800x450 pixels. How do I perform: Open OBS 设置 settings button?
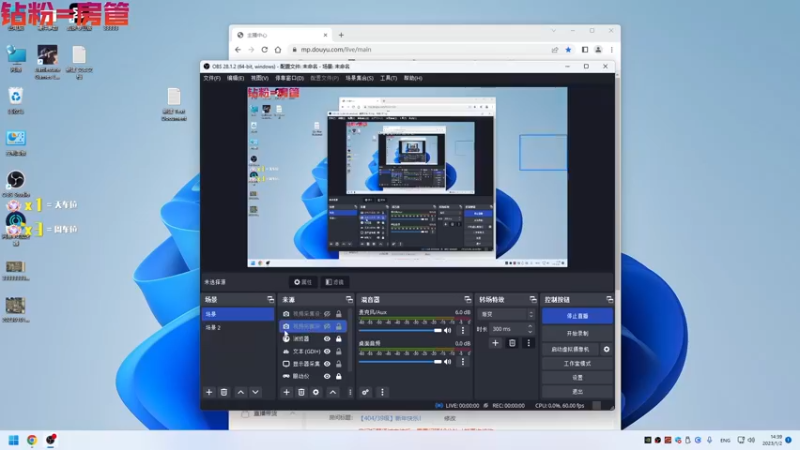click(577, 378)
